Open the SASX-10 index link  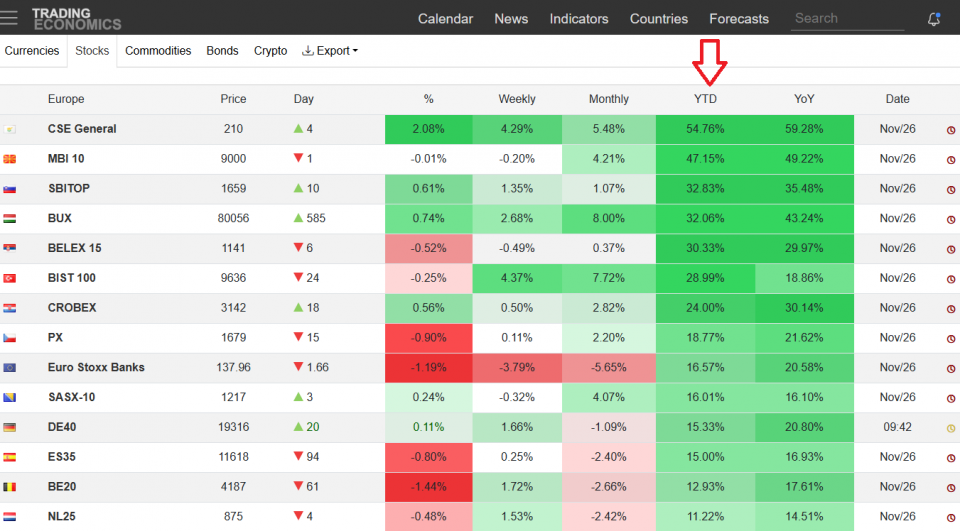[72, 397]
